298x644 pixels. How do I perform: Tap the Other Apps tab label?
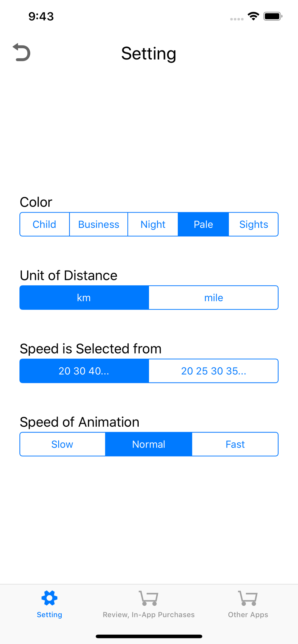pos(248,615)
